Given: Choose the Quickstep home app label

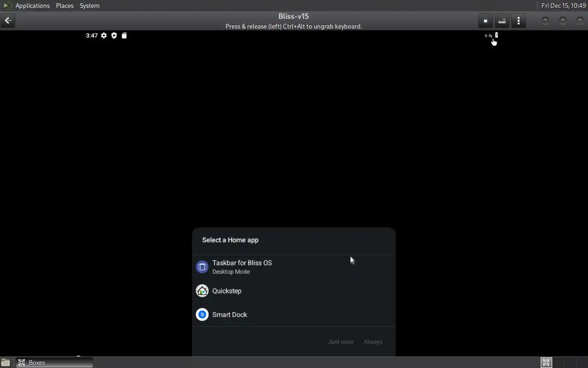Looking at the screenshot, I should (x=226, y=291).
